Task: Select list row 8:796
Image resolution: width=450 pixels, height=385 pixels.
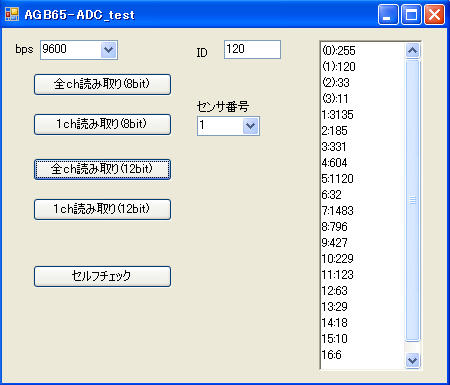Action: (x=363, y=227)
